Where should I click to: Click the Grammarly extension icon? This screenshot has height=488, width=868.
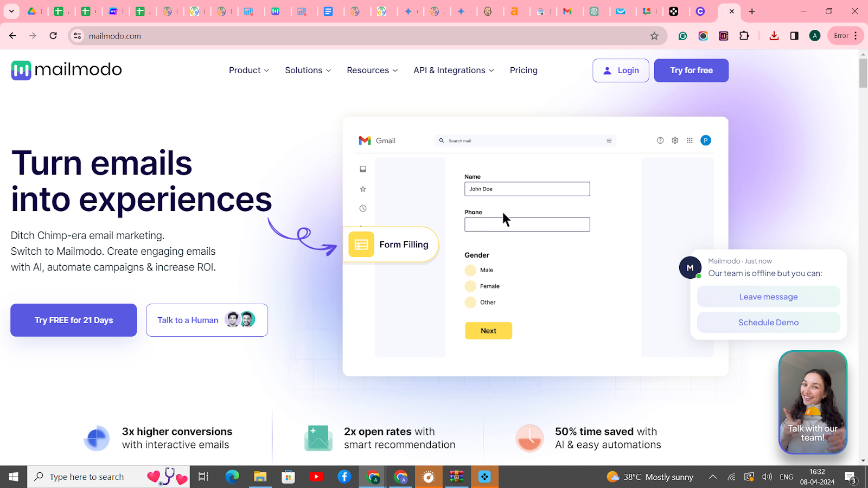pos(683,36)
